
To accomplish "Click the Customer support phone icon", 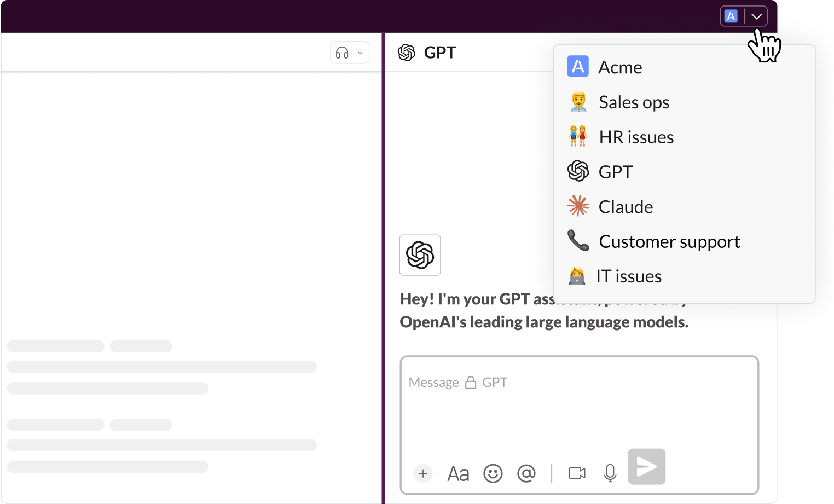I will point(578,240).
